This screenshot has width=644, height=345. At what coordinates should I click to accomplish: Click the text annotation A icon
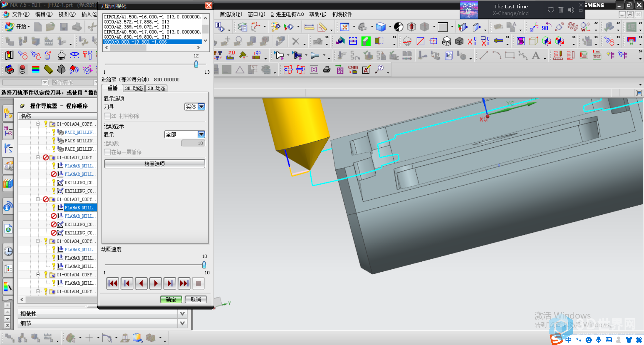point(536,55)
